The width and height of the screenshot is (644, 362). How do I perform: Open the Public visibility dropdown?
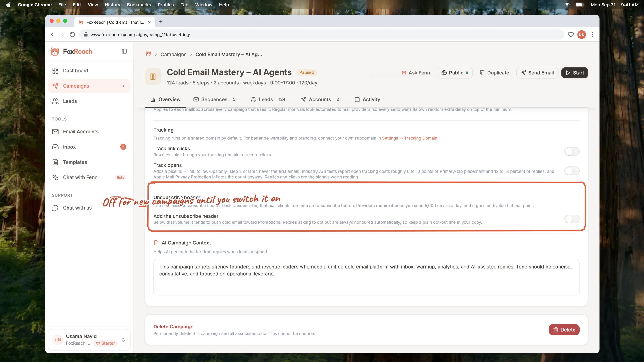[455, 73]
